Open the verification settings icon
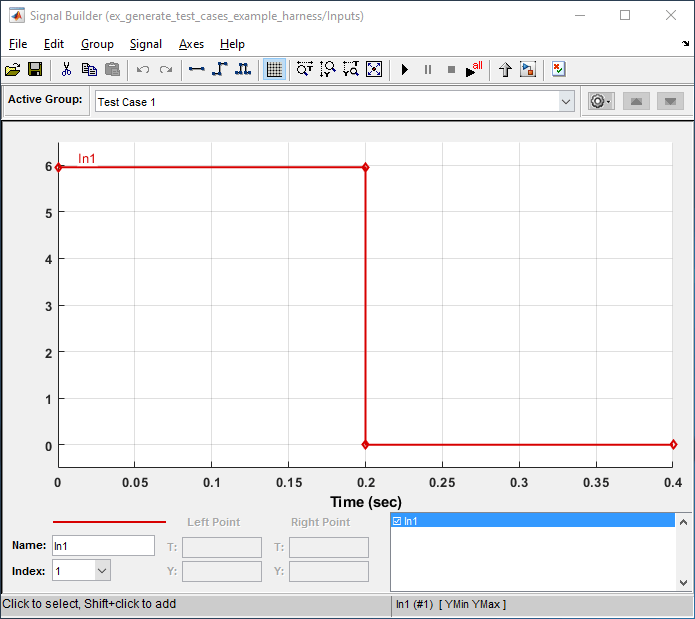The width and height of the screenshot is (695, 619). 558,69
